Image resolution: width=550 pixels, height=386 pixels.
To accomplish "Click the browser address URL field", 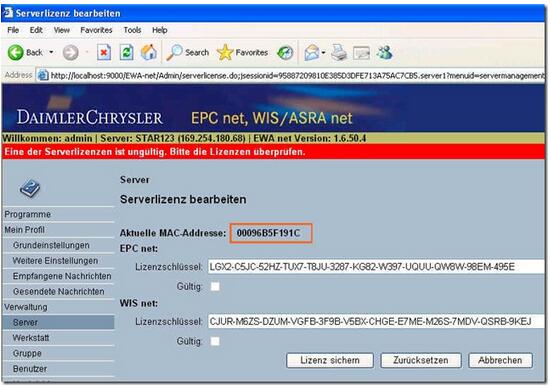I will [291, 75].
